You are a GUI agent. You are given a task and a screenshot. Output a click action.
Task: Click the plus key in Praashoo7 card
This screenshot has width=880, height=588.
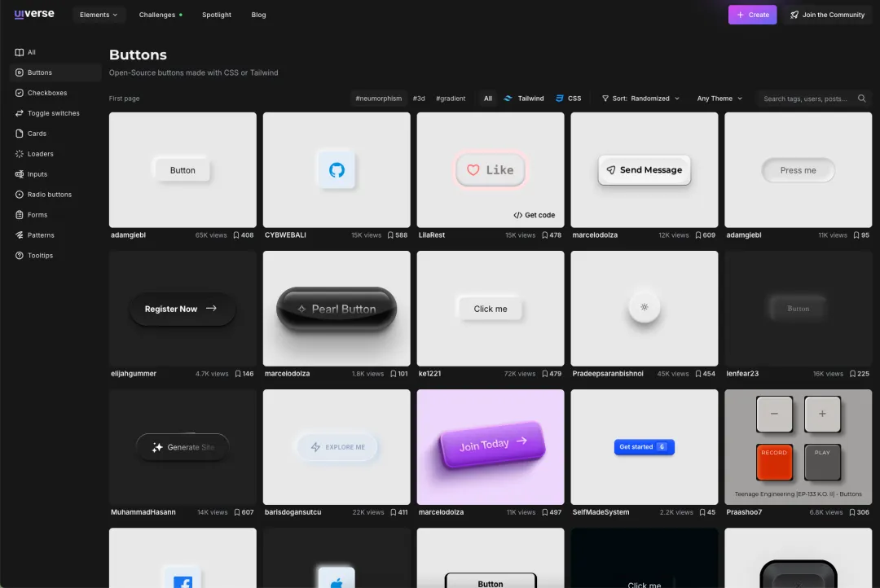pos(822,414)
